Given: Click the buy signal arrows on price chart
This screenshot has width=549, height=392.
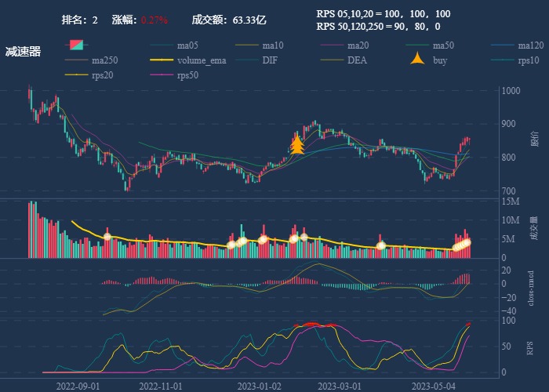Looking at the screenshot, I should 297,145.
